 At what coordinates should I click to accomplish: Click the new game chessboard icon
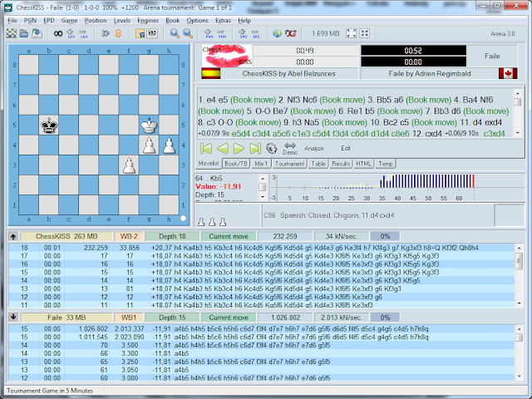point(12,33)
